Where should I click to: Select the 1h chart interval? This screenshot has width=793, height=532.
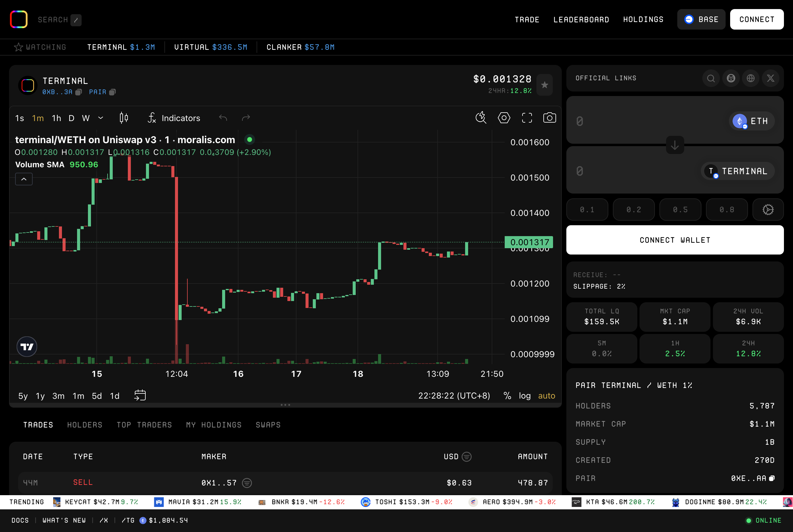click(x=57, y=118)
